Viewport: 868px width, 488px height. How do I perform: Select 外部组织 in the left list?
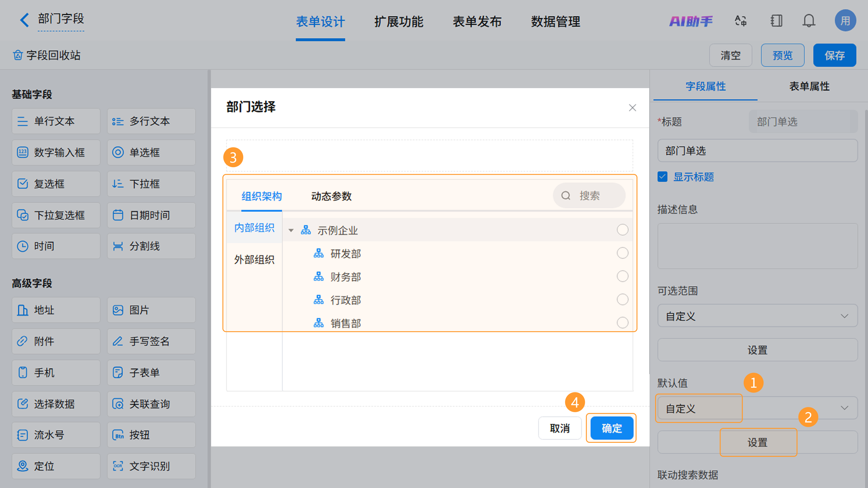(254, 260)
